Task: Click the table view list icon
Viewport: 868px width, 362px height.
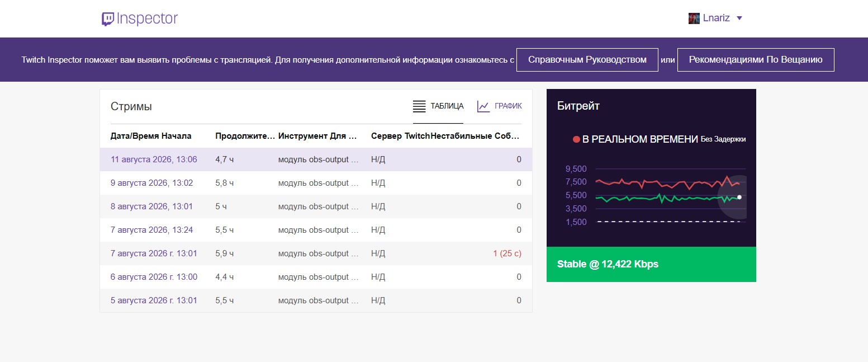Action: tap(419, 106)
